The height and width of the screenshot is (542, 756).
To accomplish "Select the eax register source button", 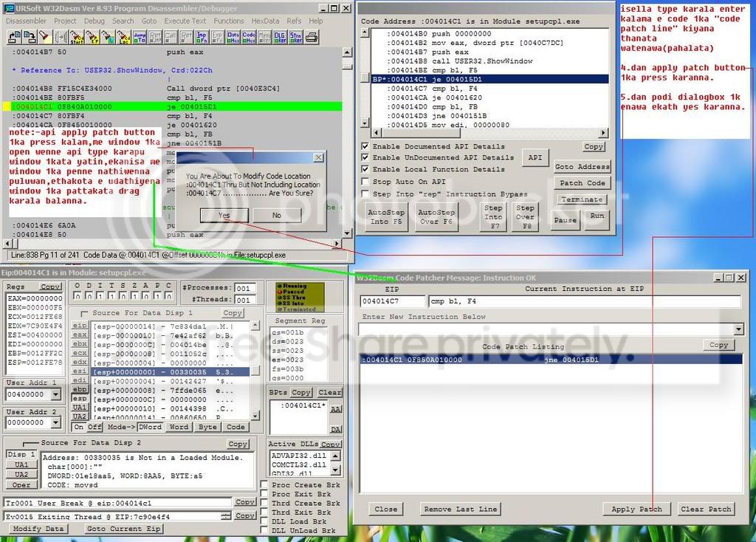I will coord(80,335).
